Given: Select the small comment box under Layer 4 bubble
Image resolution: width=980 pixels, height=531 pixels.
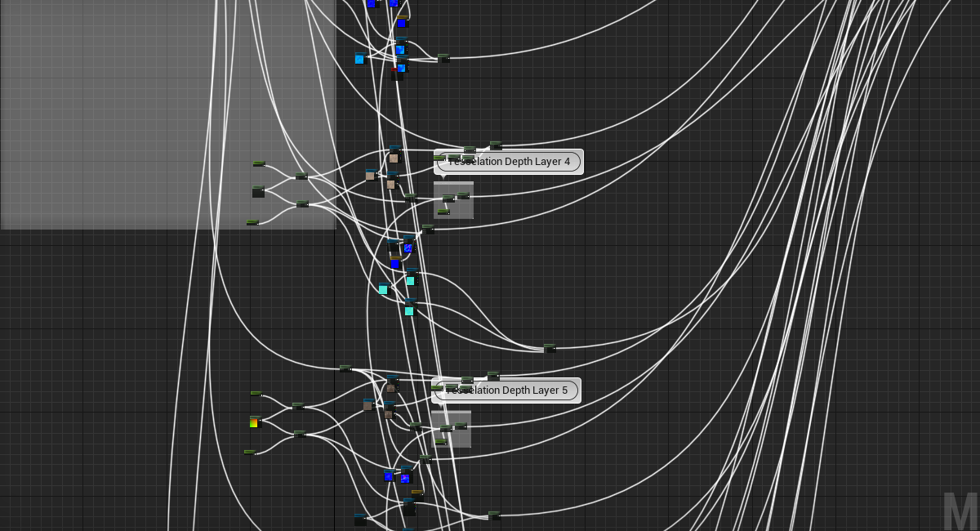Looking at the screenshot, I should pos(453,200).
